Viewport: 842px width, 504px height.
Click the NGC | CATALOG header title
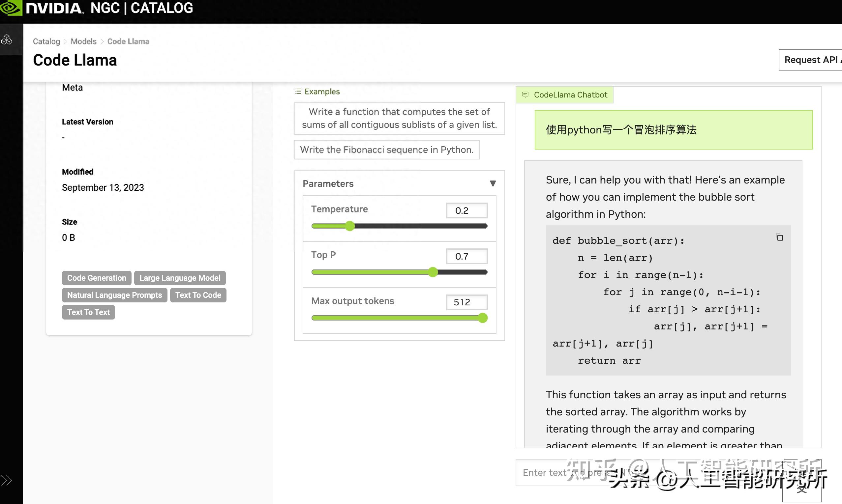[x=142, y=8]
